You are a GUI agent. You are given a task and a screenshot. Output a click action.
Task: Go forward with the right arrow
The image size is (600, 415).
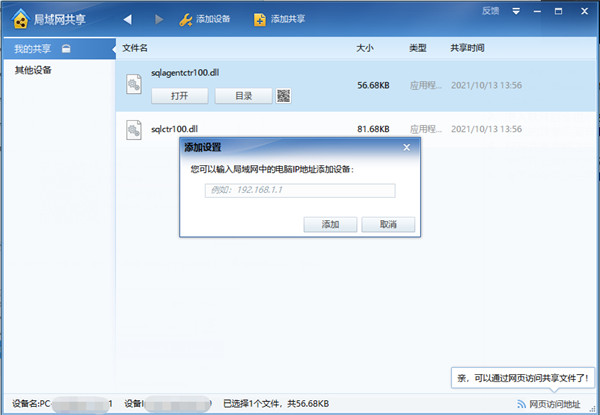pos(159,19)
